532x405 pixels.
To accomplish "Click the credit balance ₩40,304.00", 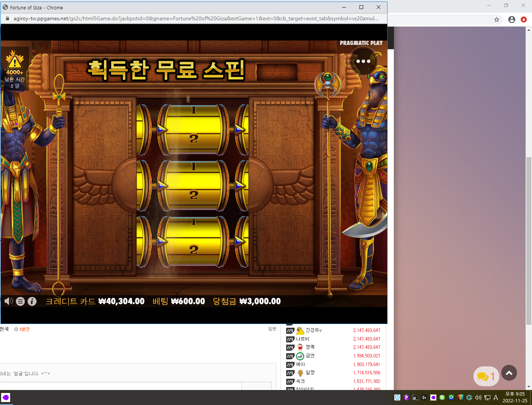I will click(121, 301).
